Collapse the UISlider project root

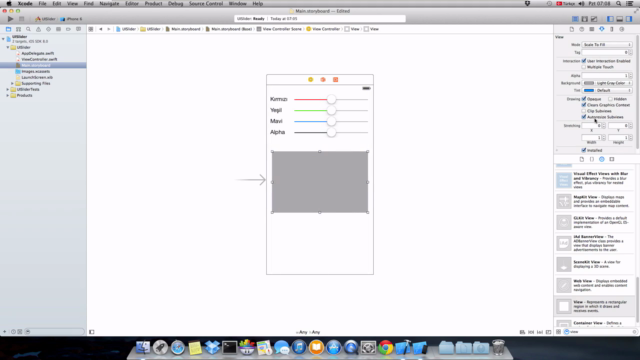(x=3, y=39)
